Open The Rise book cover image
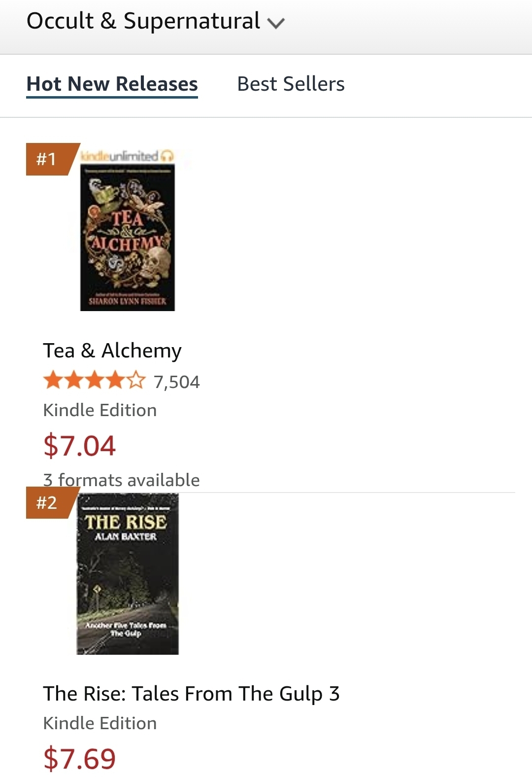The width and height of the screenshot is (532, 778). click(128, 574)
